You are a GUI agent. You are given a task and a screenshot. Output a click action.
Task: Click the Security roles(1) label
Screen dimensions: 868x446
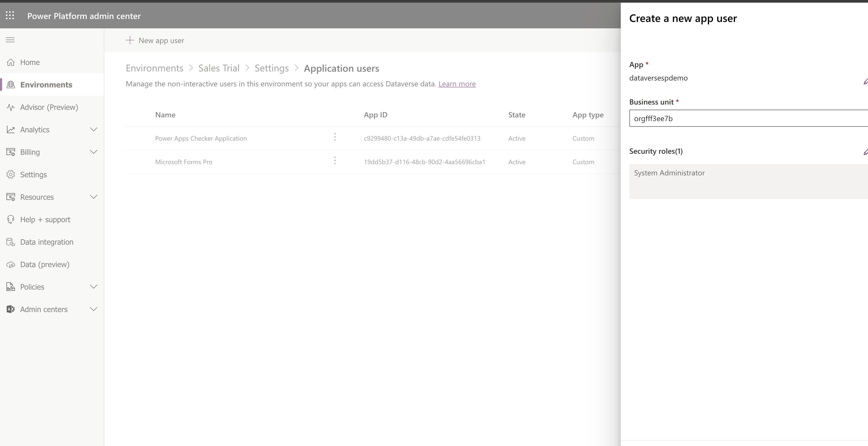tap(656, 151)
